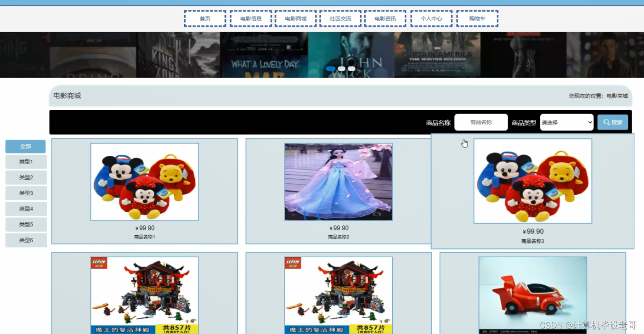Click the ¥99.90 price above 商品名称3
The image size is (644, 334).
(533, 232)
